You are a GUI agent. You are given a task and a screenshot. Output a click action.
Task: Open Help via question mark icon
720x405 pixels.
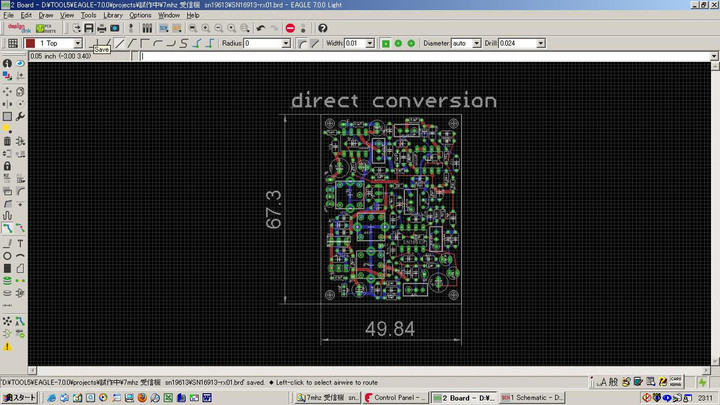(322, 28)
